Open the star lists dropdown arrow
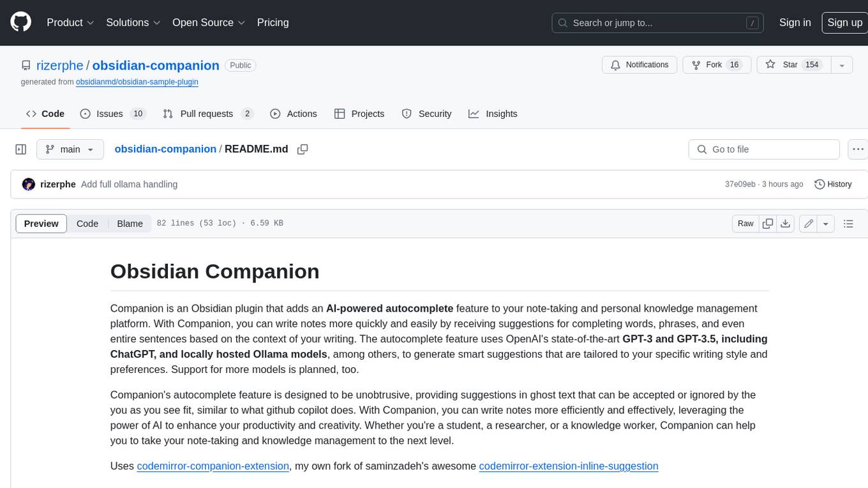The width and height of the screenshot is (868, 488). click(x=842, y=65)
